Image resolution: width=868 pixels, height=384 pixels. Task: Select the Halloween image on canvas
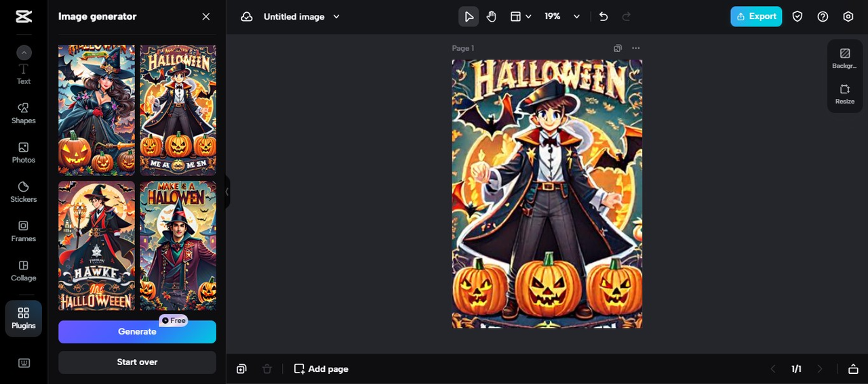tap(547, 194)
